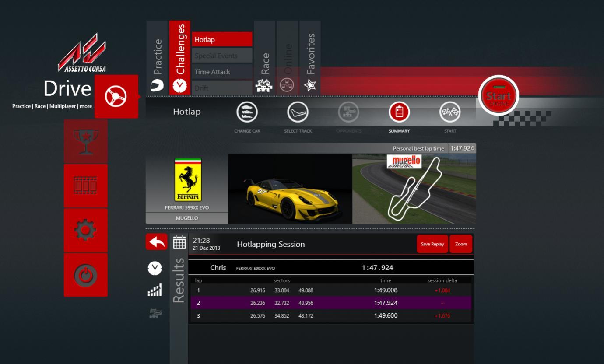Screen dimensions: 604x364
Task: Select the Special Events entry
Action: click(222, 56)
